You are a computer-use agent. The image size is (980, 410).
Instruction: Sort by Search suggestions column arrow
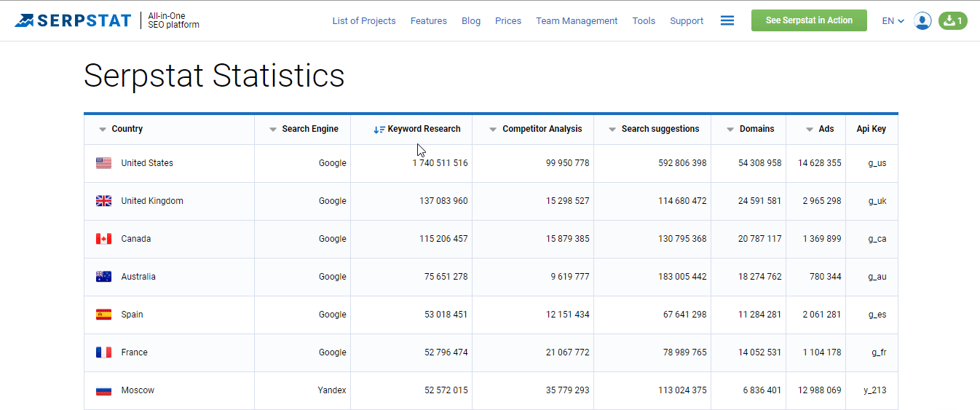pyautogui.click(x=612, y=130)
